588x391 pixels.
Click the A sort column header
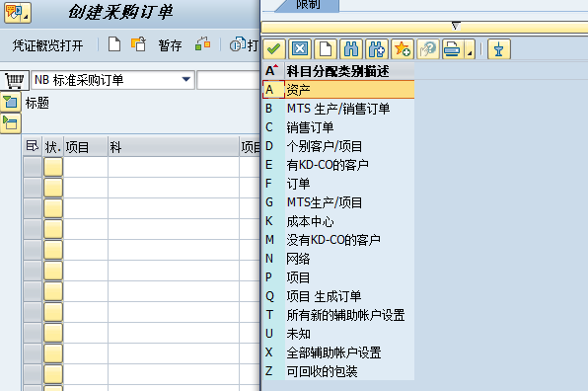pyautogui.click(x=273, y=70)
